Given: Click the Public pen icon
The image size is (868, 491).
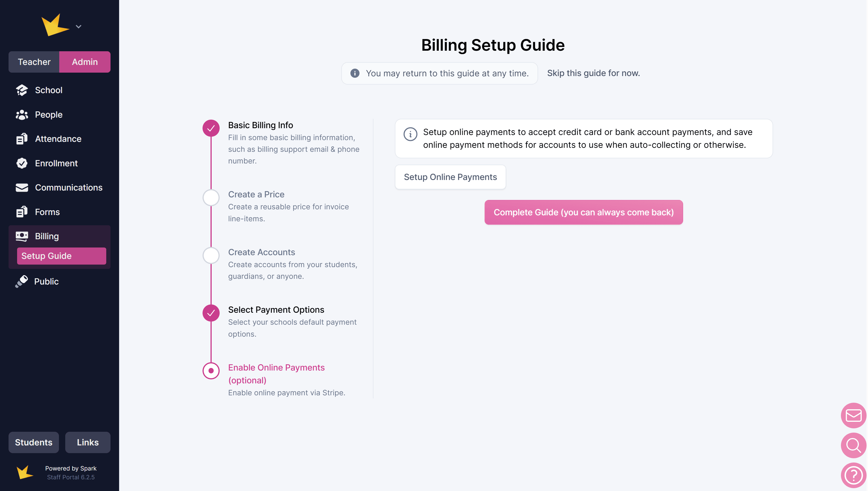Looking at the screenshot, I should click(x=22, y=281).
